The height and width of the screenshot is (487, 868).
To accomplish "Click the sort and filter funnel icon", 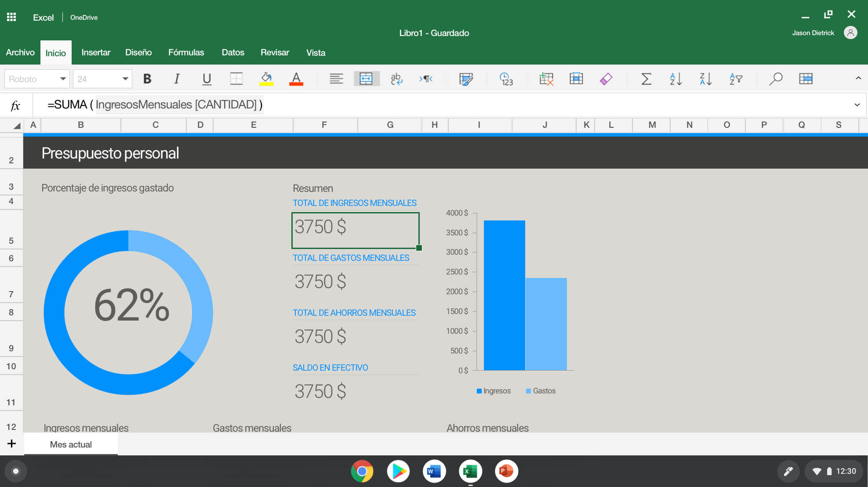I will pos(736,79).
